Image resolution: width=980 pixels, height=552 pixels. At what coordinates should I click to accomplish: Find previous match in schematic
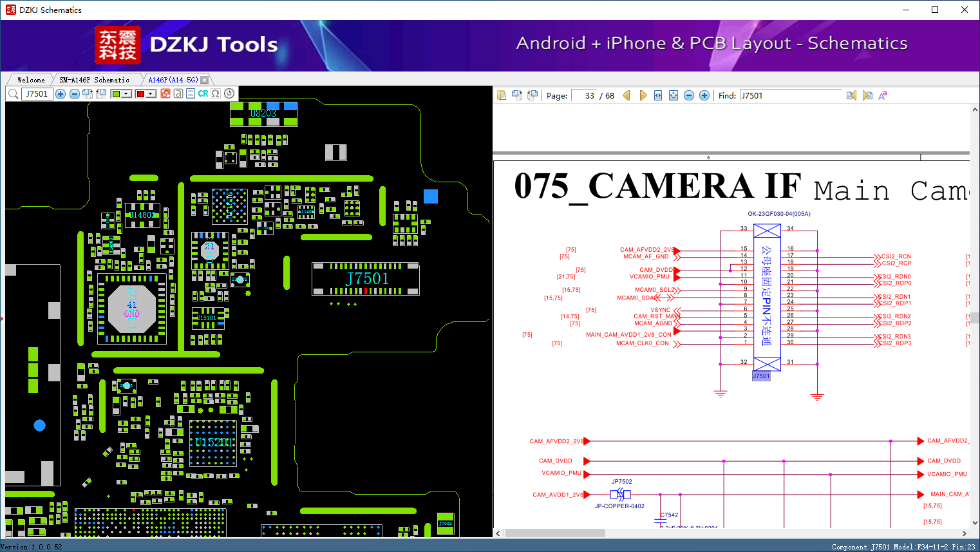pos(851,95)
